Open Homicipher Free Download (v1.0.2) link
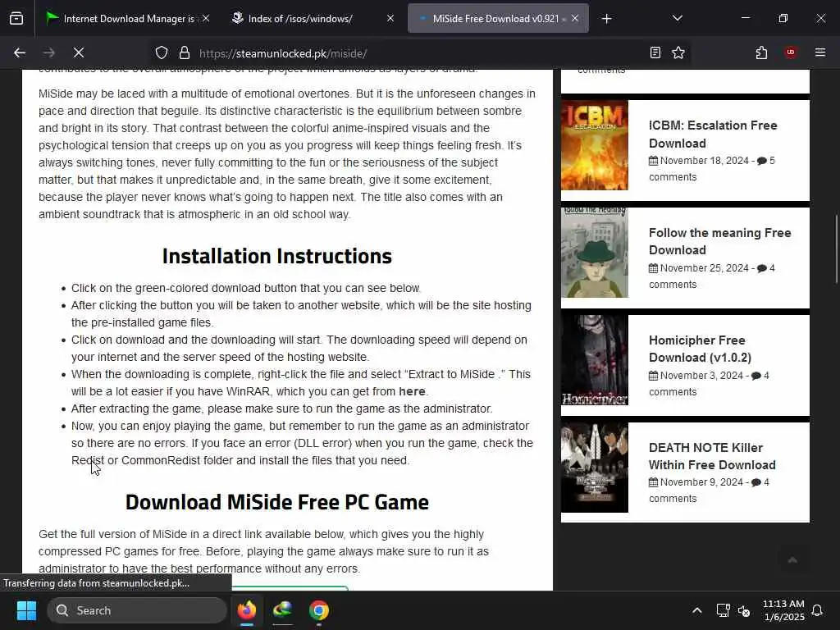Screen dimensions: 840x630 click(700, 349)
